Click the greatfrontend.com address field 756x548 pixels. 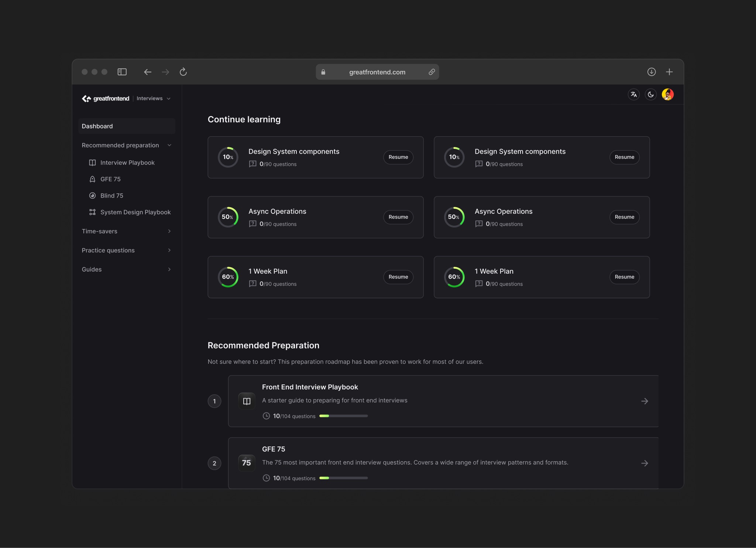click(377, 72)
